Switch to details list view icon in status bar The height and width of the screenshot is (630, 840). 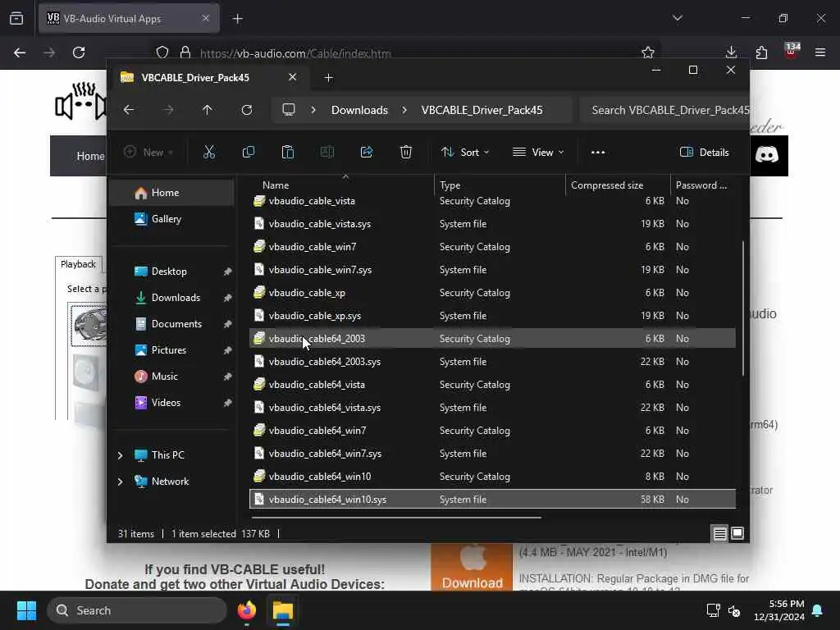(720, 533)
